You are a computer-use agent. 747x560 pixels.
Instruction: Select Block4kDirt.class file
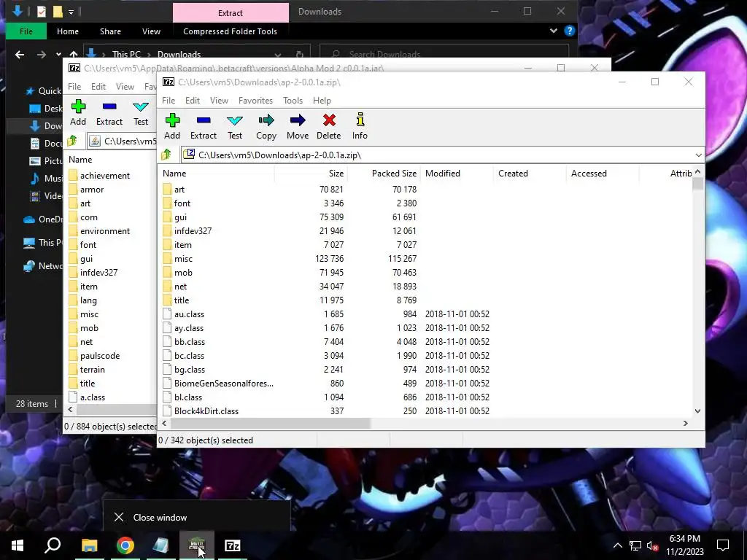point(206,411)
